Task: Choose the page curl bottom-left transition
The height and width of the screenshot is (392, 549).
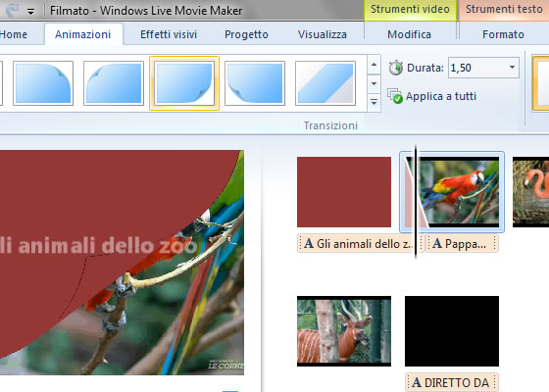Action: [x=255, y=83]
